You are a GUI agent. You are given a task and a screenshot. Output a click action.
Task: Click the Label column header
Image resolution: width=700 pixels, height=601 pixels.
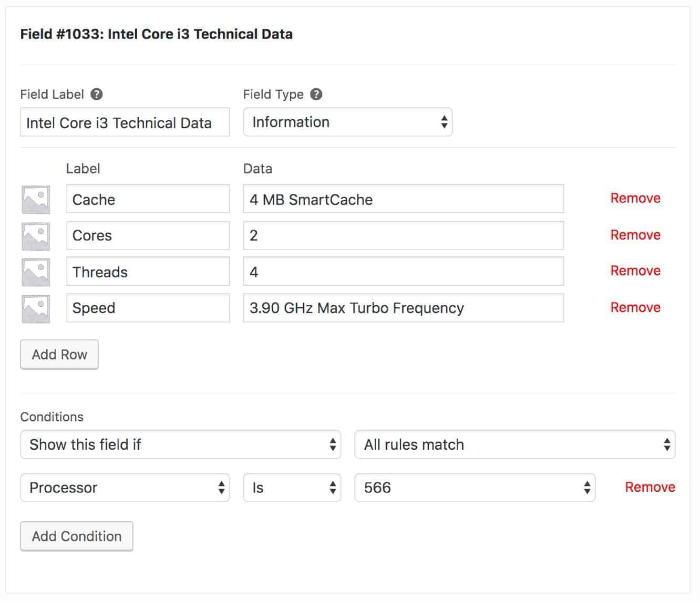click(x=83, y=169)
